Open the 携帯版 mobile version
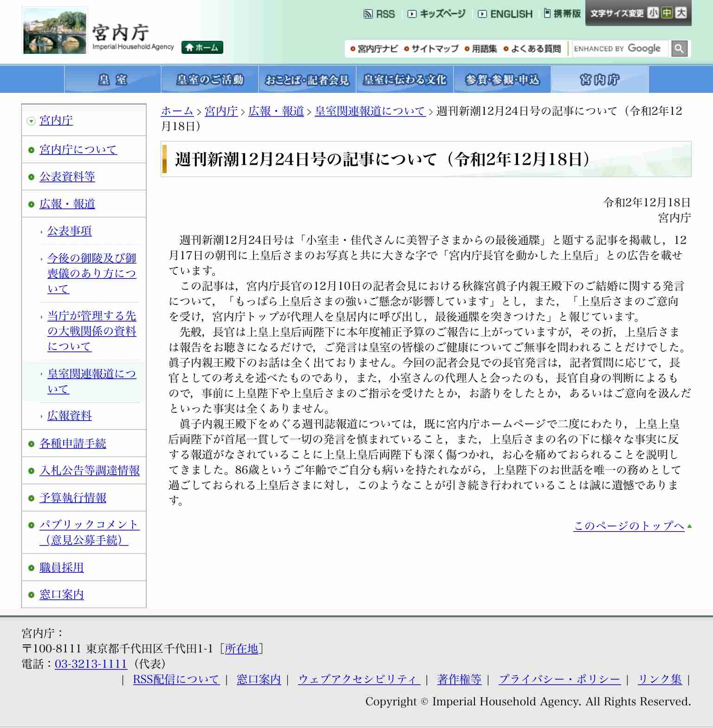The width and height of the screenshot is (713, 728). (562, 13)
